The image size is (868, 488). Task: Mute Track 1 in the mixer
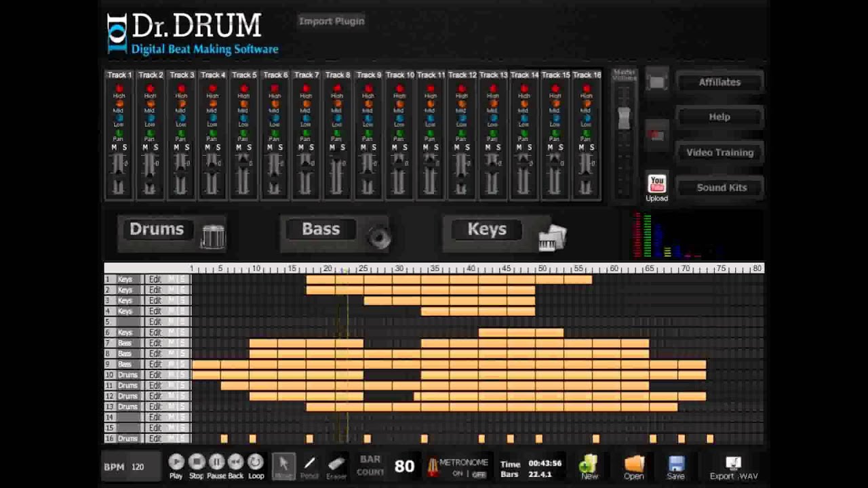pyautogui.click(x=114, y=148)
